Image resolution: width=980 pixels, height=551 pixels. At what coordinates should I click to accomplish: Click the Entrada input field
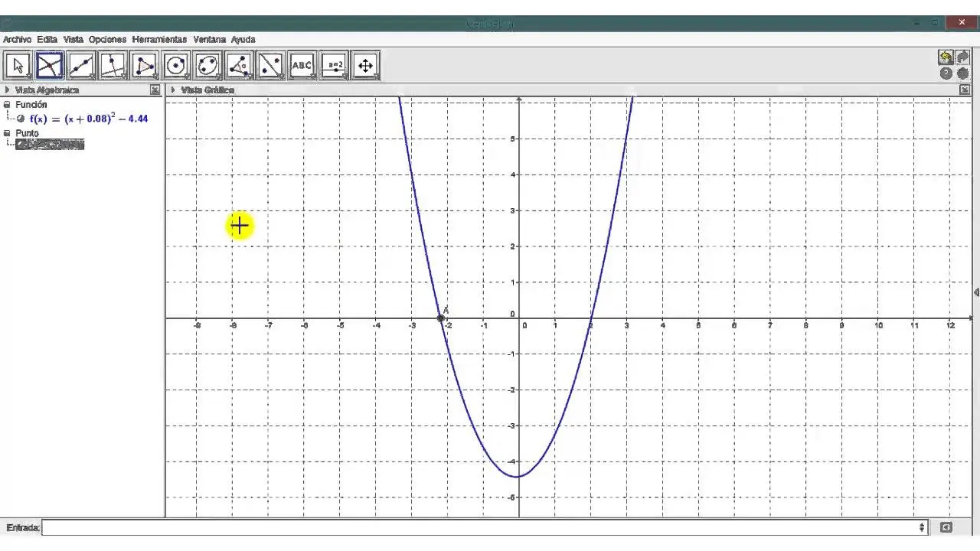[482, 527]
